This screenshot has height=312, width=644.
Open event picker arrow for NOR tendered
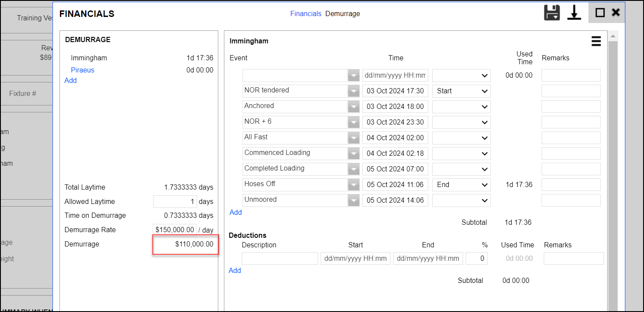(354, 91)
